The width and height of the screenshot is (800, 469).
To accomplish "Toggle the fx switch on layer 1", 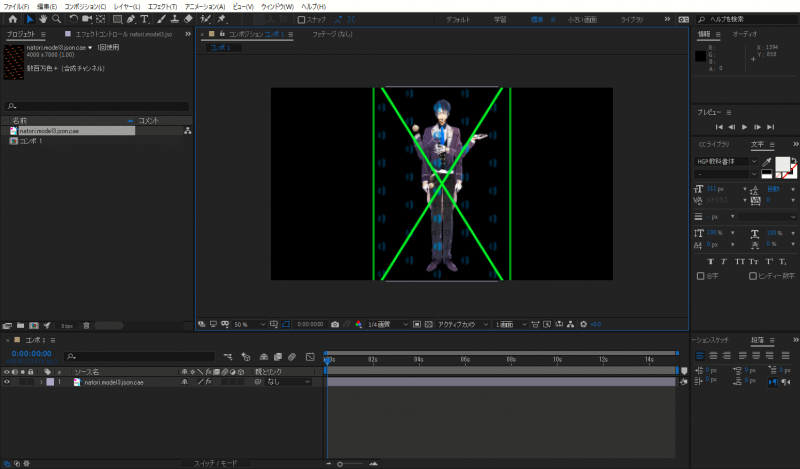I will click(x=209, y=382).
